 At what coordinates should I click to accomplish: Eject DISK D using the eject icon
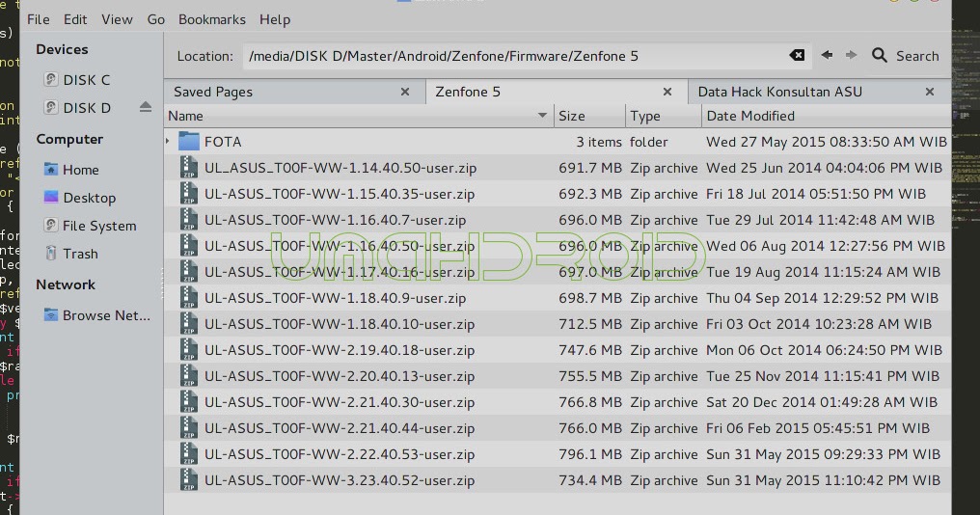tap(146, 107)
